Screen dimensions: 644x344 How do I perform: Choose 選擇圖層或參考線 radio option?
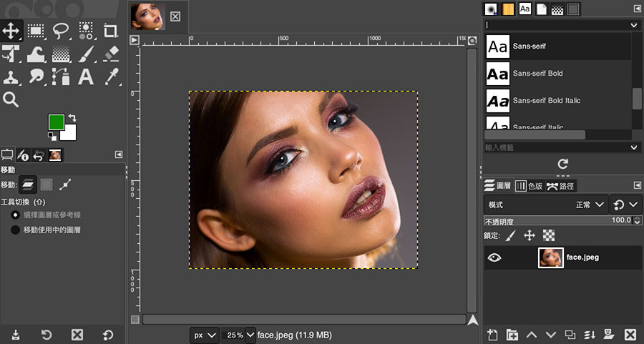15,215
